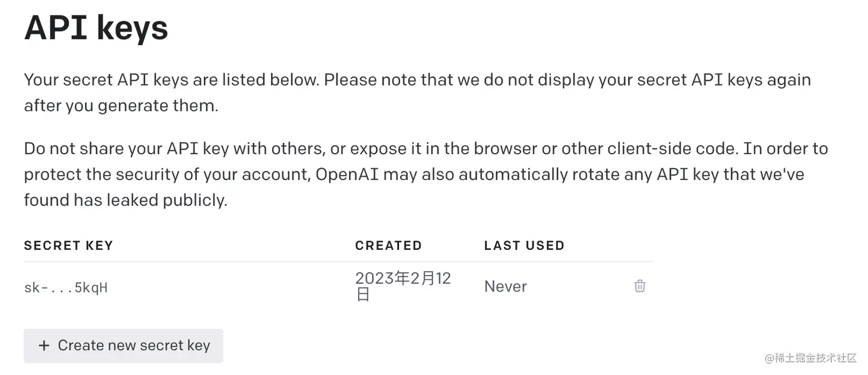The image size is (868, 375).
Task: Click the API keys page heading
Action: pos(95,28)
